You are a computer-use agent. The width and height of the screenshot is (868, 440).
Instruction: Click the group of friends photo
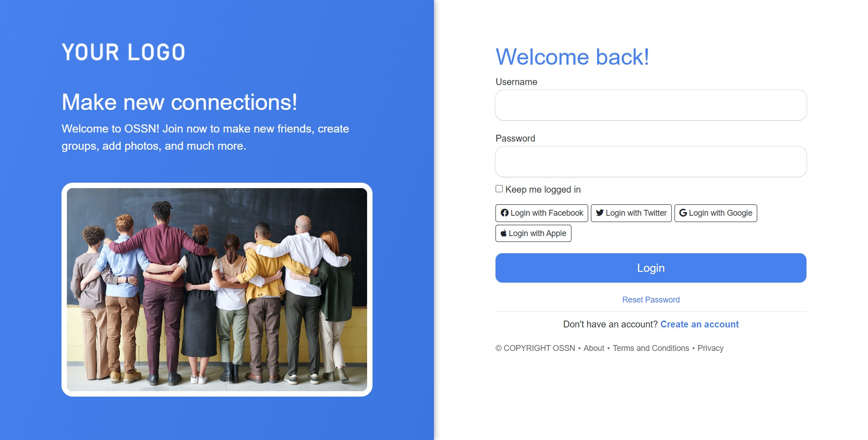(217, 289)
